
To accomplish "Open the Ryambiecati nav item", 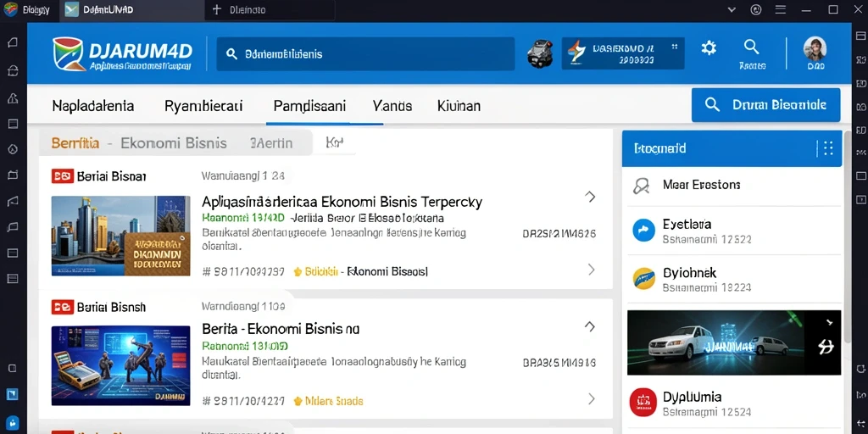I will 203,105.
